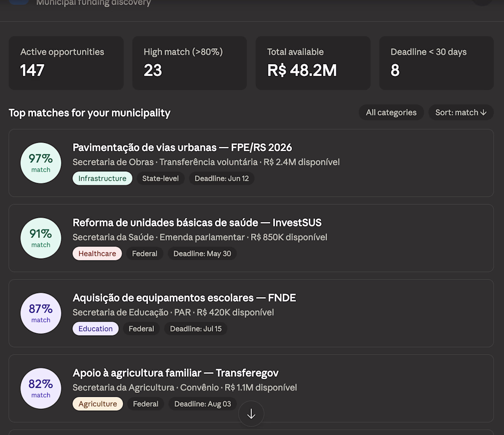Open Pavimentação de vias urbanas opportunity
Viewport: 504px width, 435px height.
tap(251, 163)
